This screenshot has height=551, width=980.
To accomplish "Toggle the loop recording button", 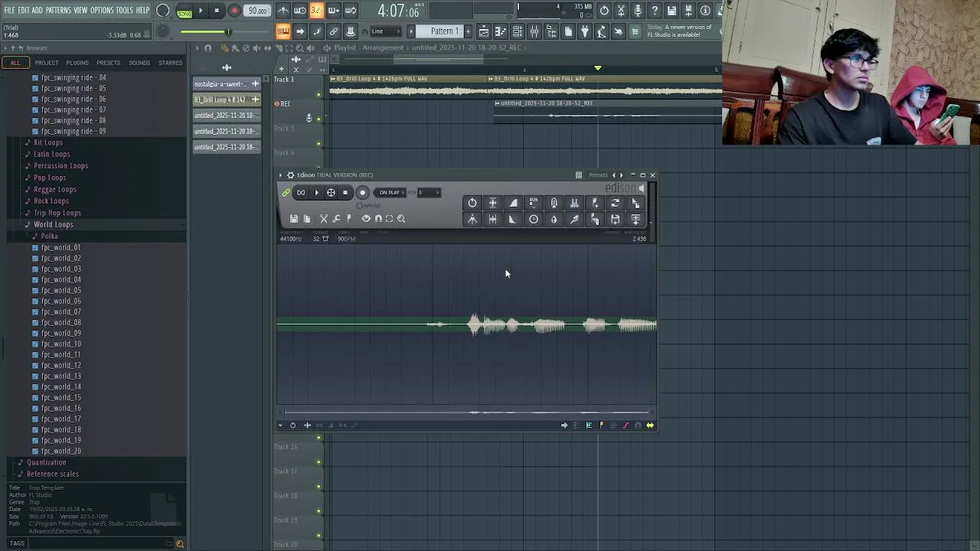I will coord(351,11).
